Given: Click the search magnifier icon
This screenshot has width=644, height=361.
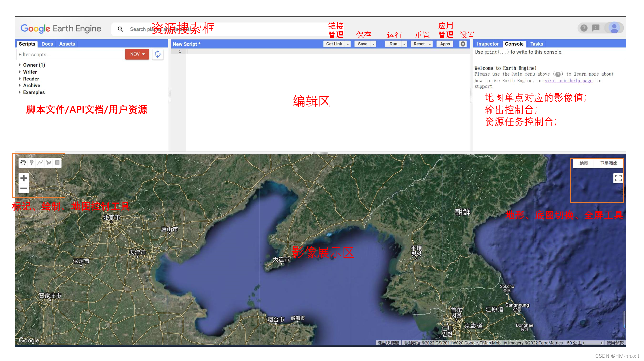Looking at the screenshot, I should (x=120, y=29).
